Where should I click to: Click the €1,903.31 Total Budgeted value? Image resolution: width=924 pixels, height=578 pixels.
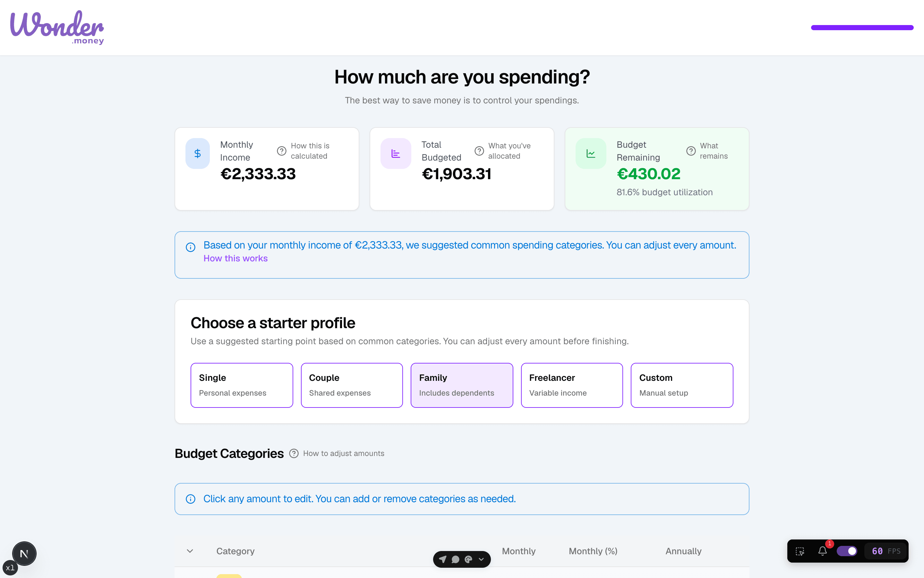click(x=456, y=174)
